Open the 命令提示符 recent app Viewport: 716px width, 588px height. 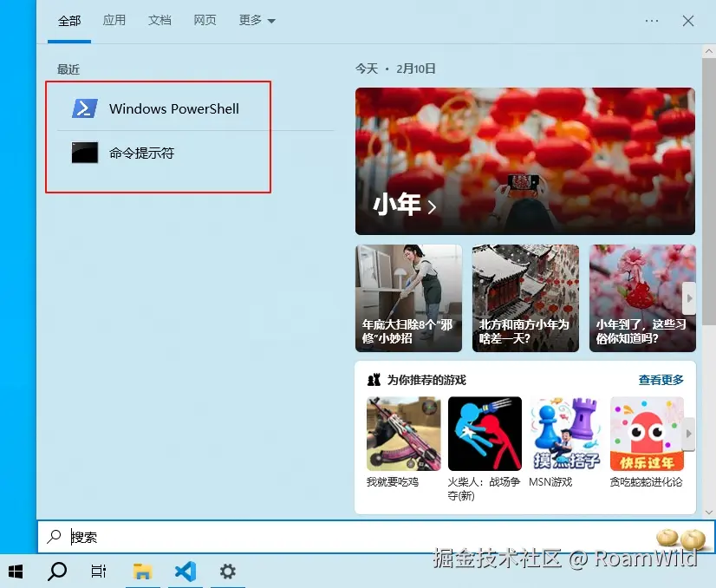pos(195,153)
